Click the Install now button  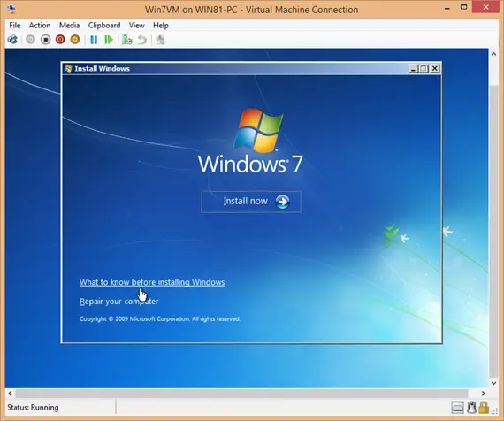251,202
